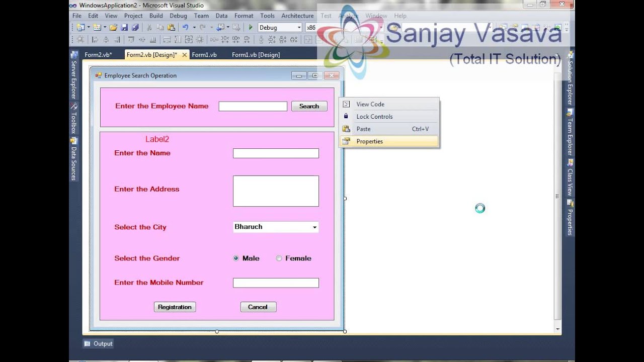Open the Format menu
The width and height of the screenshot is (644, 362).
pos(244,16)
